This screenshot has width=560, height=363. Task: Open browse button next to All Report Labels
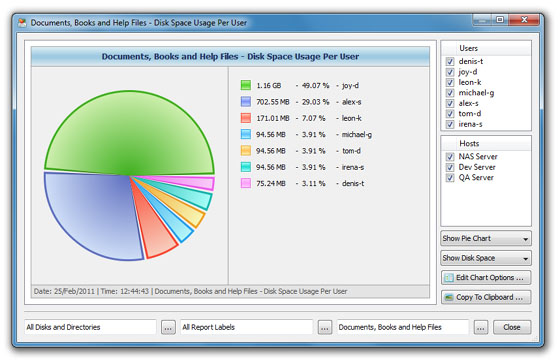pos(324,327)
